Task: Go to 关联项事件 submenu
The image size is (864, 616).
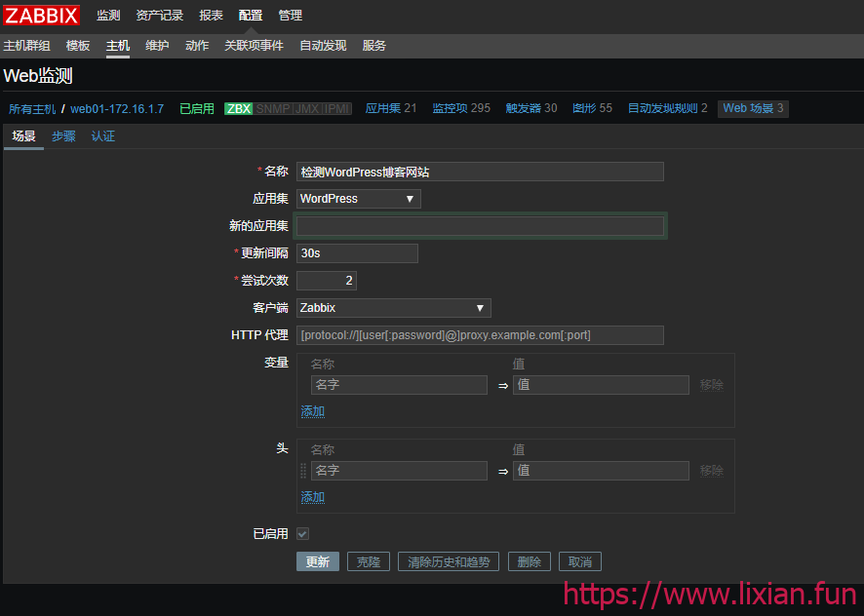Action: pyautogui.click(x=254, y=46)
